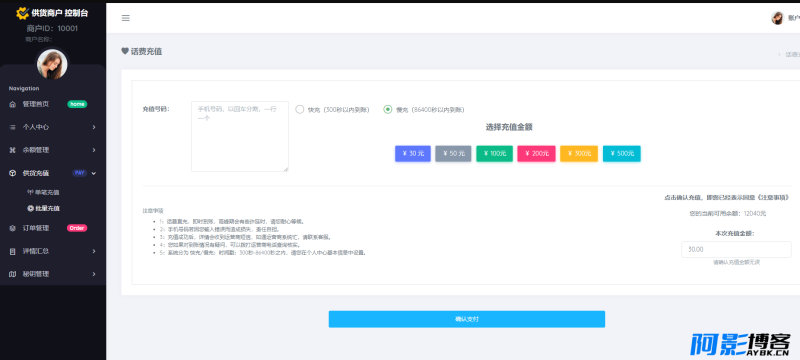Click the green home badge

pyautogui.click(x=77, y=104)
